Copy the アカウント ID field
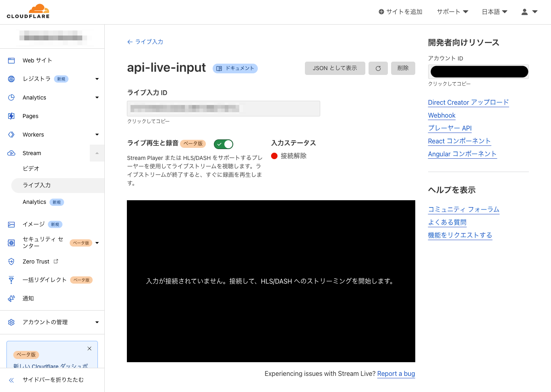The width and height of the screenshot is (551, 392). pyautogui.click(x=478, y=71)
